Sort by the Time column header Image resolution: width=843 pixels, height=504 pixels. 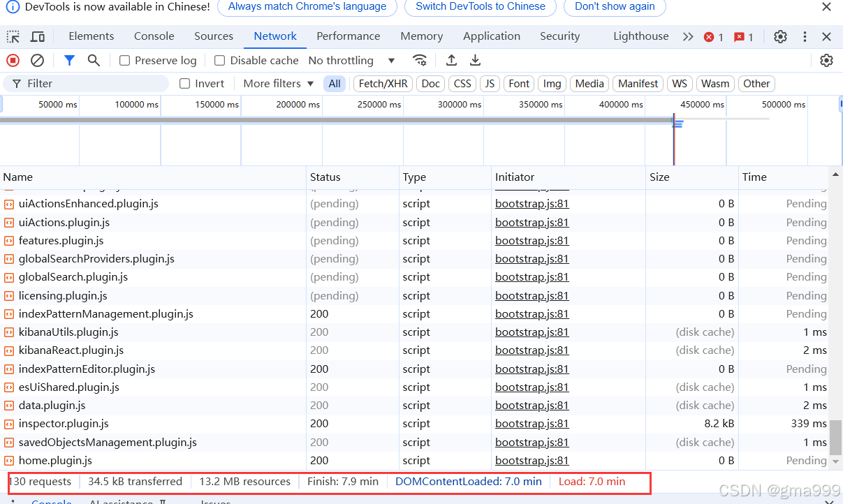tap(784, 177)
